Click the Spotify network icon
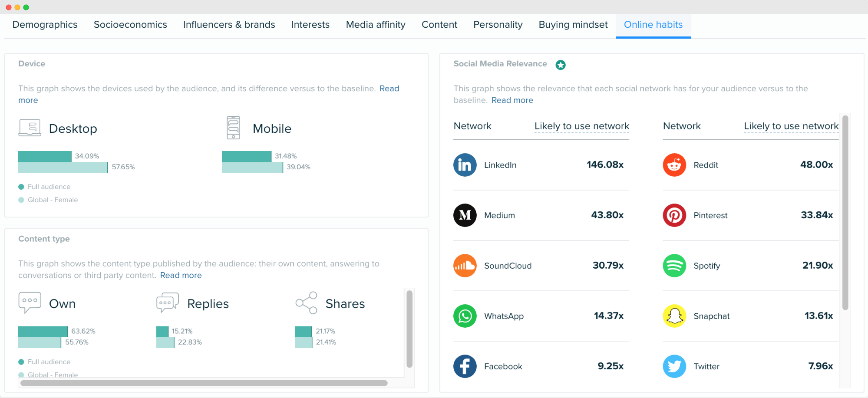Screen dimensions: 868x398 [x=674, y=266]
